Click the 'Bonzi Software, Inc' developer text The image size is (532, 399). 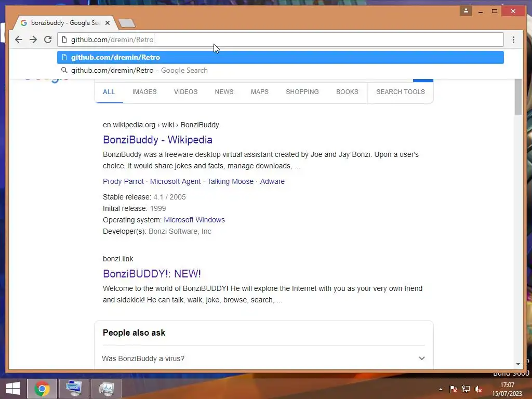pos(180,231)
